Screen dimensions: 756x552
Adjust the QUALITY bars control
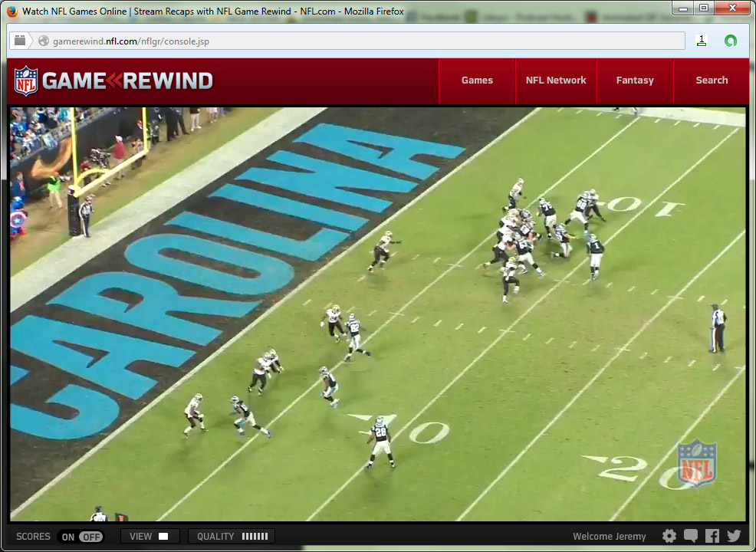coord(232,536)
